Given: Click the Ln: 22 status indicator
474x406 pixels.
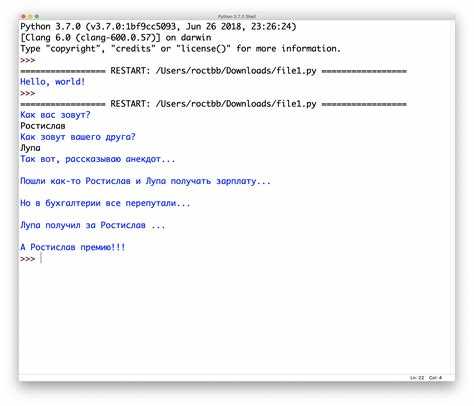Looking at the screenshot, I should point(417,378).
